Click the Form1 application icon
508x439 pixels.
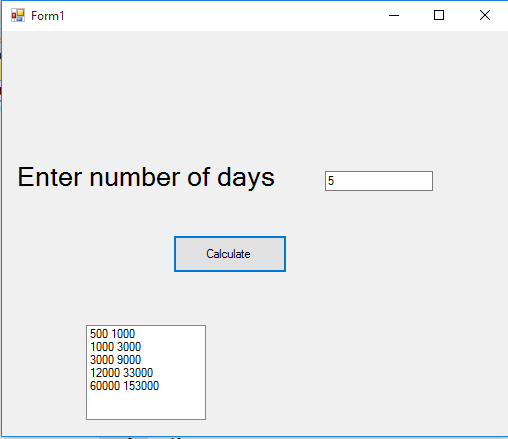[18, 15]
